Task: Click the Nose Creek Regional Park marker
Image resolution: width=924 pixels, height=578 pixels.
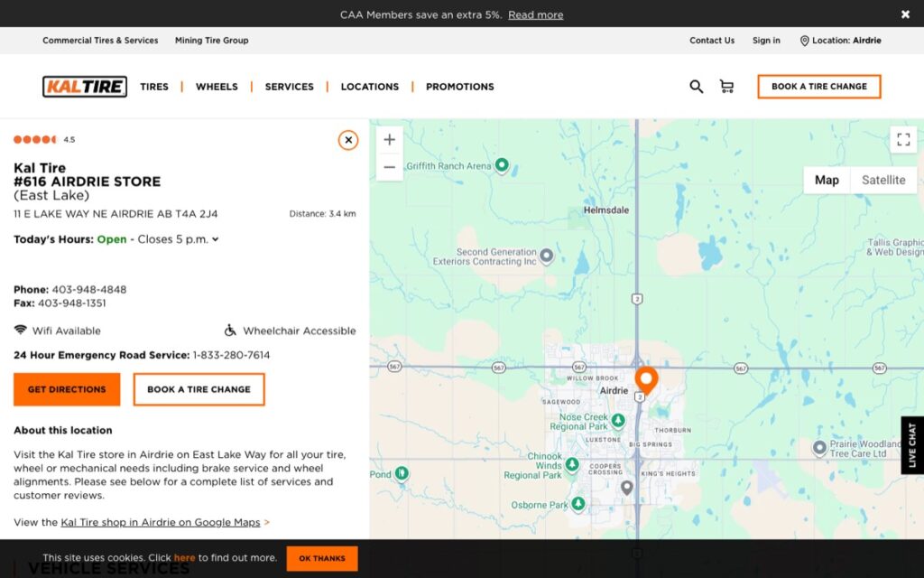Action: (618, 420)
